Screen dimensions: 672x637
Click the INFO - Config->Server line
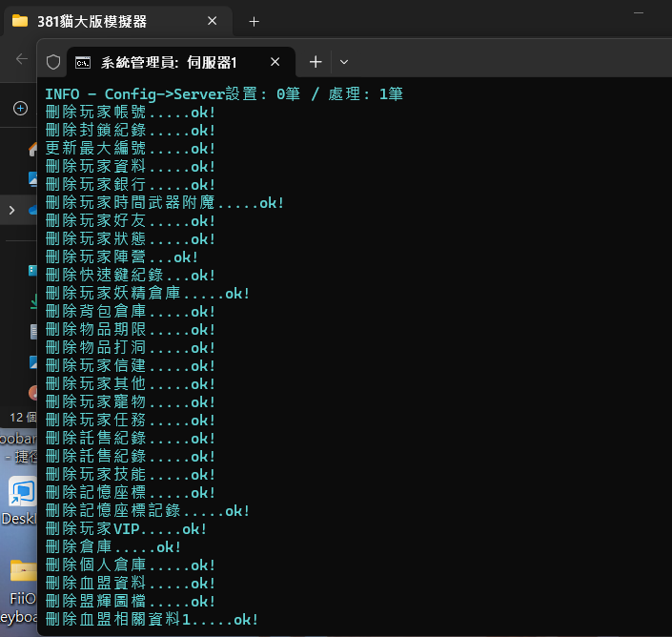click(224, 93)
